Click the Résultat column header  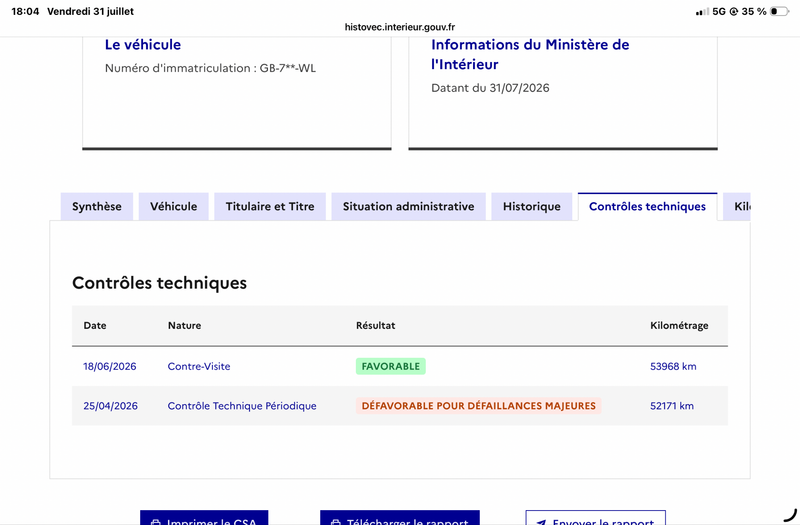click(x=376, y=326)
